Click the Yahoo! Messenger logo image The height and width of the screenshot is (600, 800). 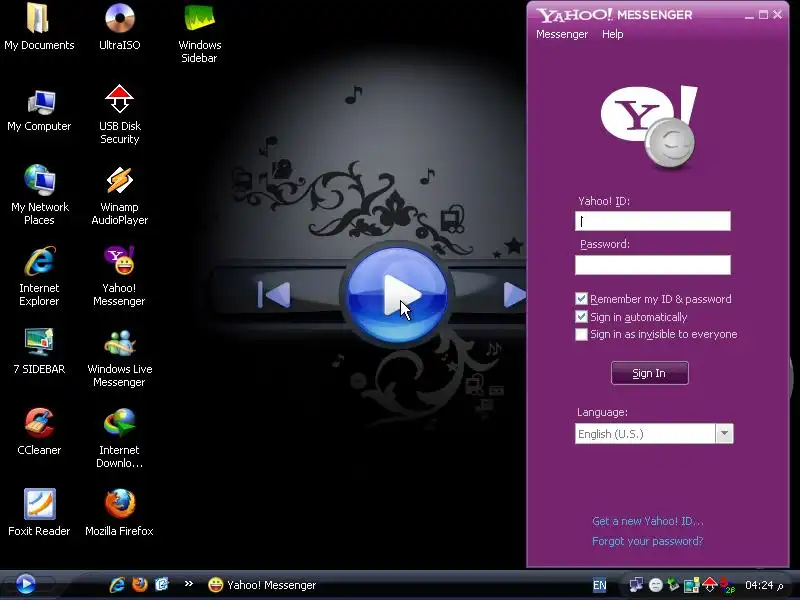tap(649, 127)
